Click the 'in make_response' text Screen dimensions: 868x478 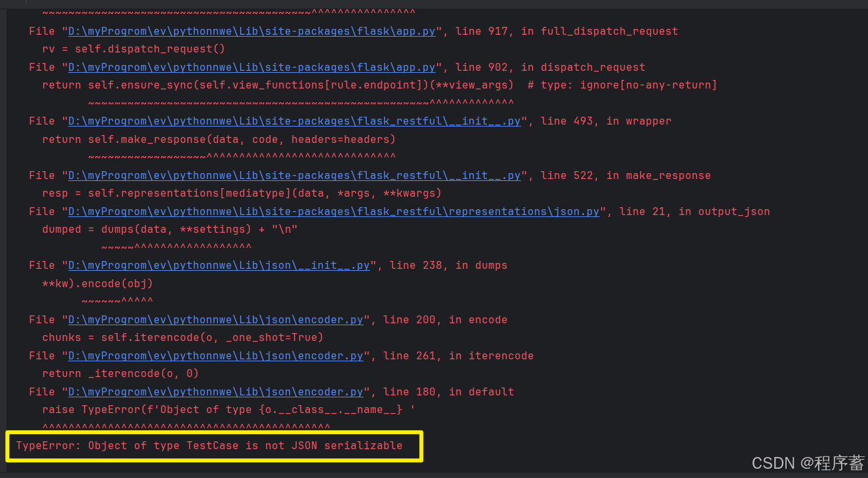tap(659, 176)
